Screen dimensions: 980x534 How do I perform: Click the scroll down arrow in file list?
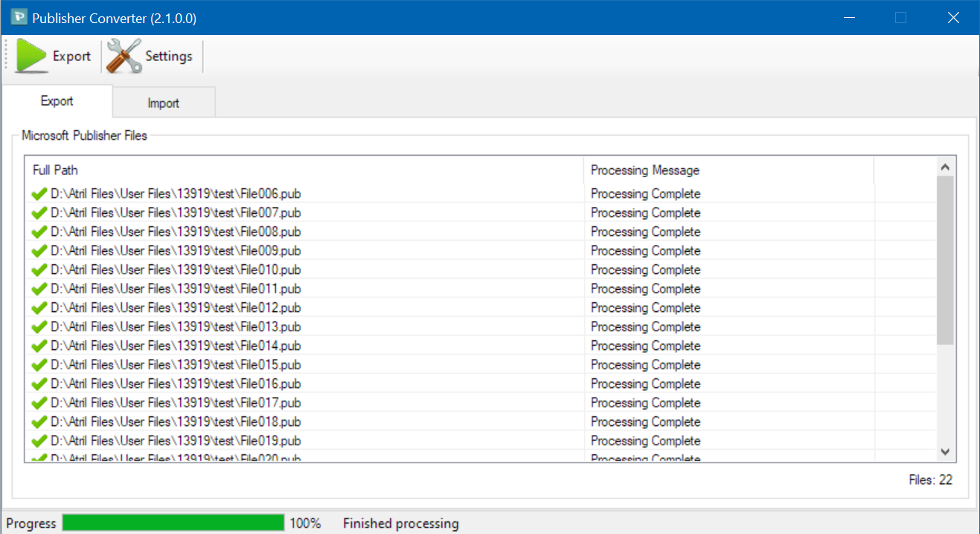coord(945,451)
